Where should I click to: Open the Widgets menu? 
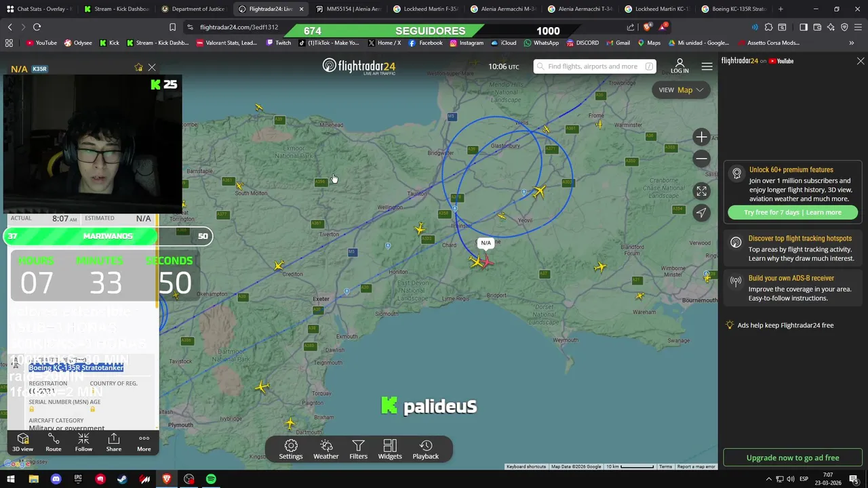[x=390, y=449]
